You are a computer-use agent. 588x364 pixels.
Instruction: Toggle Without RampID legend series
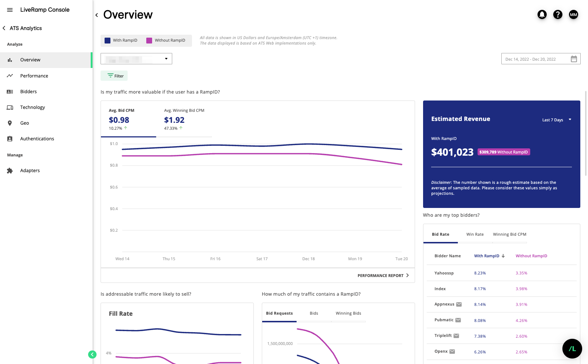(166, 41)
